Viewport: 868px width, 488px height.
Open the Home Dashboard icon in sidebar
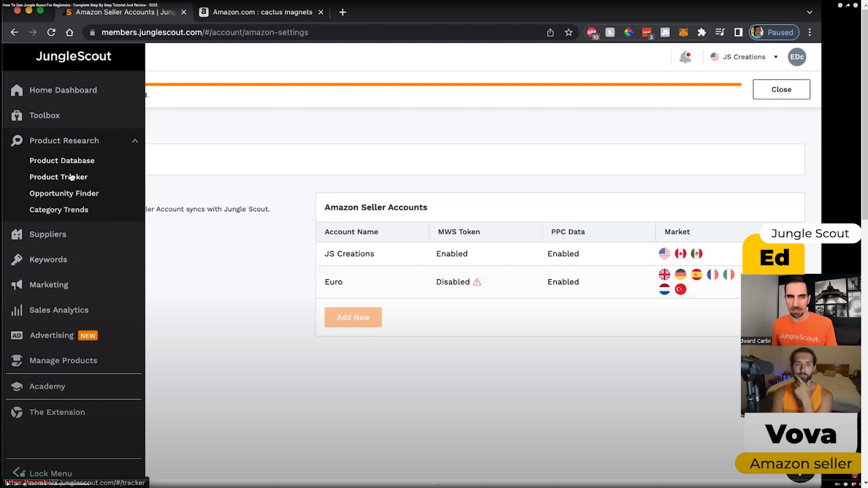click(x=17, y=90)
